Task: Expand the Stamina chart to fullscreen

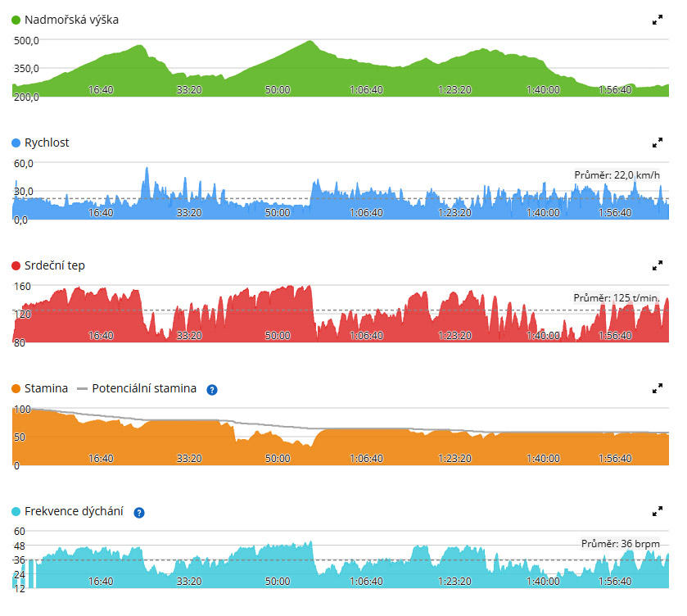Action: 658,388
